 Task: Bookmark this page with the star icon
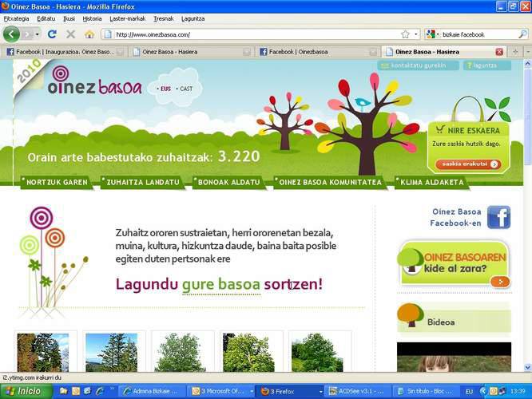[x=405, y=34]
